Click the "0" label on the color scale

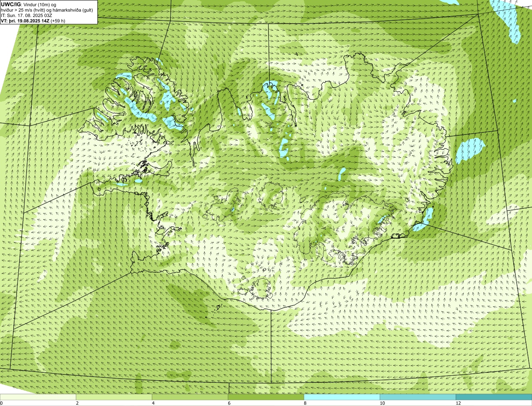pyautogui.click(x=1, y=403)
